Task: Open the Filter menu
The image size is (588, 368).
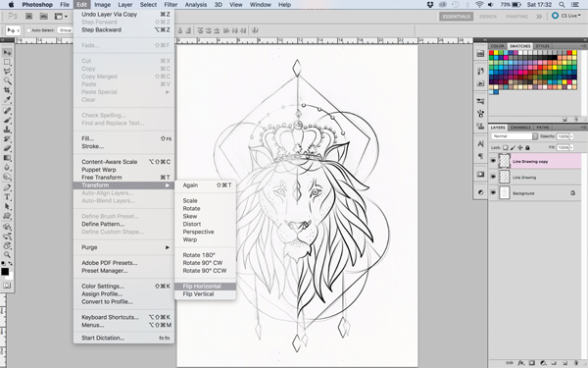Action: point(171,5)
